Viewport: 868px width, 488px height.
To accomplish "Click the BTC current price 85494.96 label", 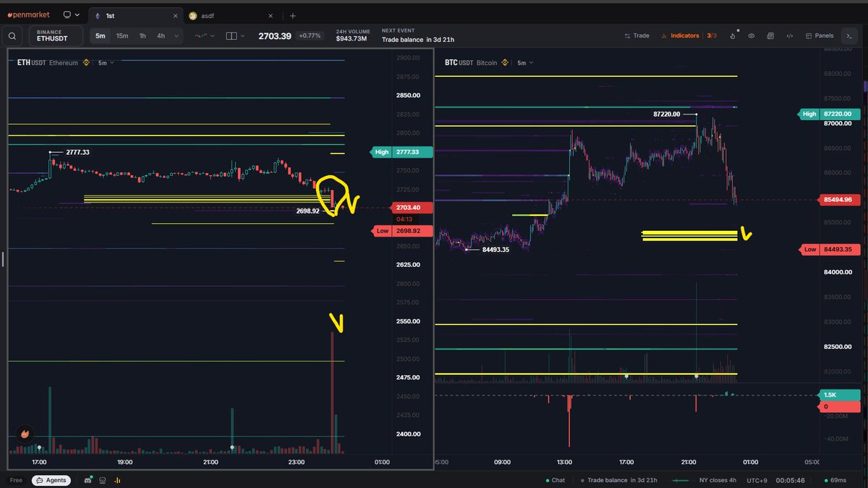I will tap(840, 200).
